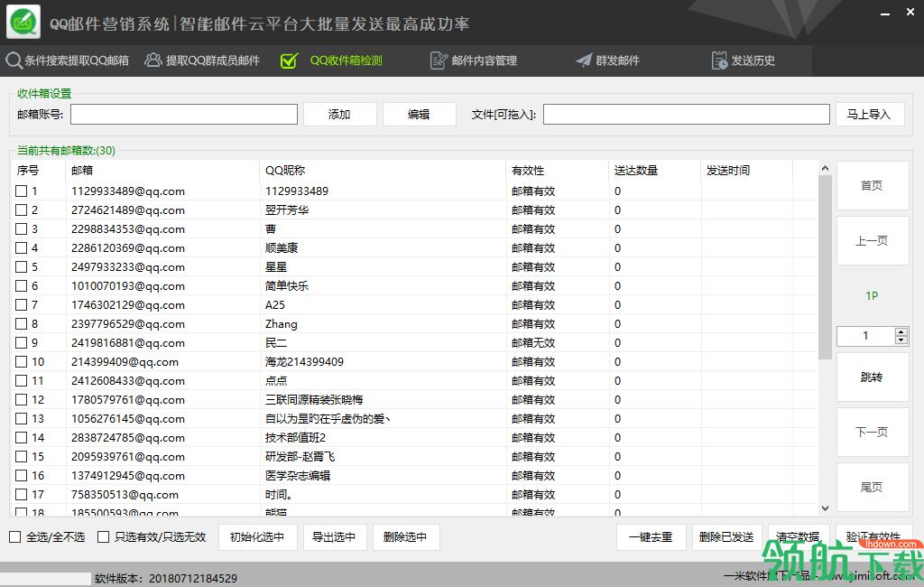Click the 添加 button
Screen dimensions: 924x587
[x=339, y=115]
